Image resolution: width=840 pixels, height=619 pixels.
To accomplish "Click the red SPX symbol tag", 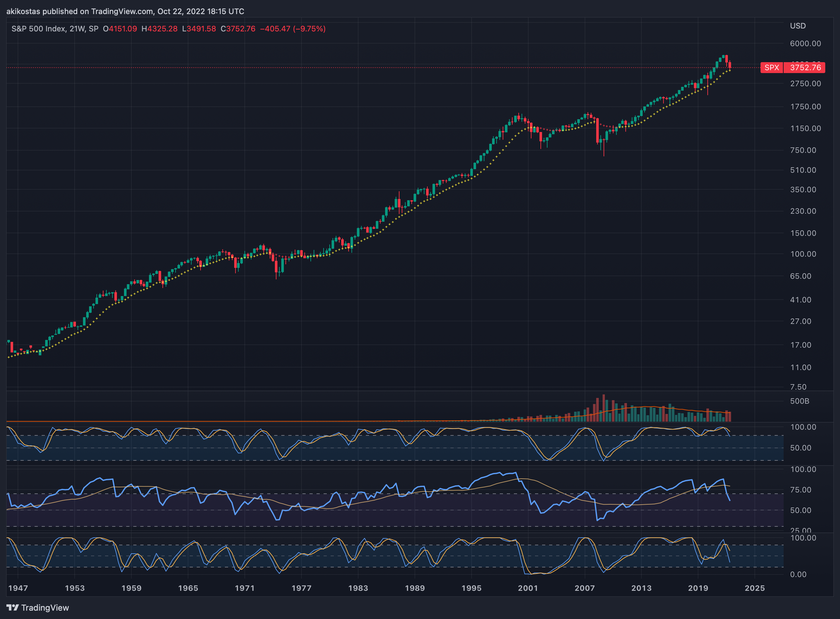I will point(771,68).
